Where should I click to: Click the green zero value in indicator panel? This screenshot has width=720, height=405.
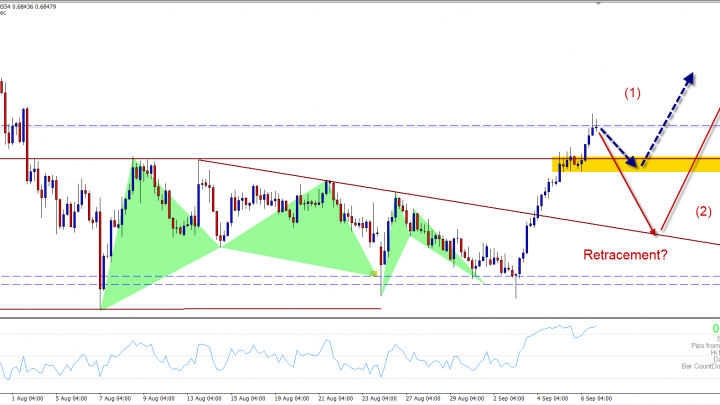click(715, 328)
